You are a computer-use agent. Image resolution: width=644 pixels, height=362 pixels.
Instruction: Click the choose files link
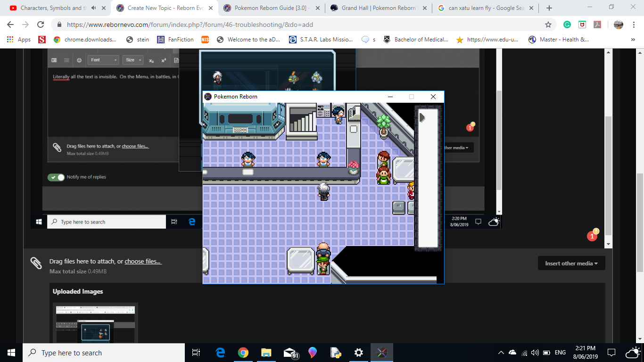pos(143,262)
